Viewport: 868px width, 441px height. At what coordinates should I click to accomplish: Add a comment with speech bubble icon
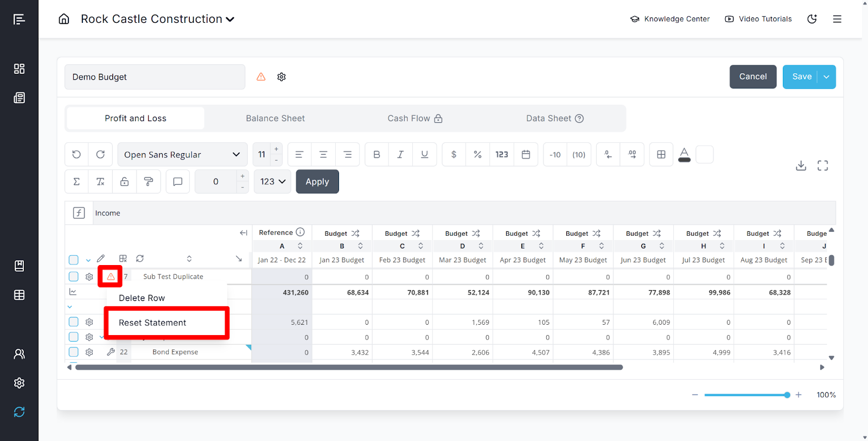click(177, 181)
